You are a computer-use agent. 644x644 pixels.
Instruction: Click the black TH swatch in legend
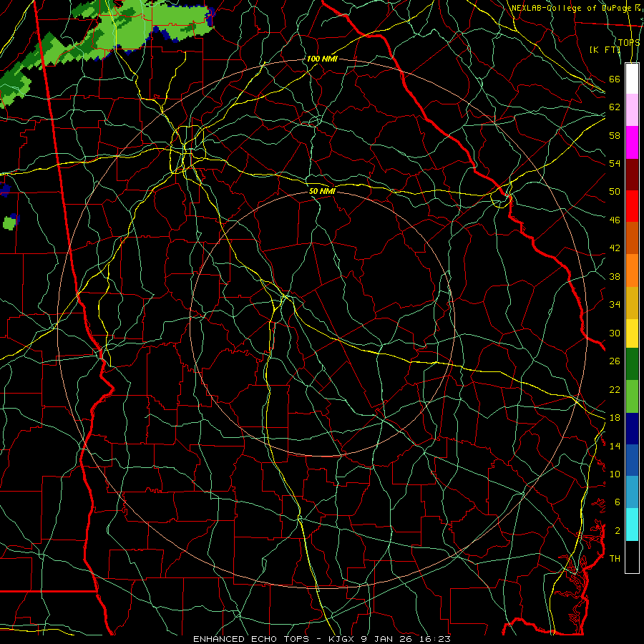tap(632, 557)
